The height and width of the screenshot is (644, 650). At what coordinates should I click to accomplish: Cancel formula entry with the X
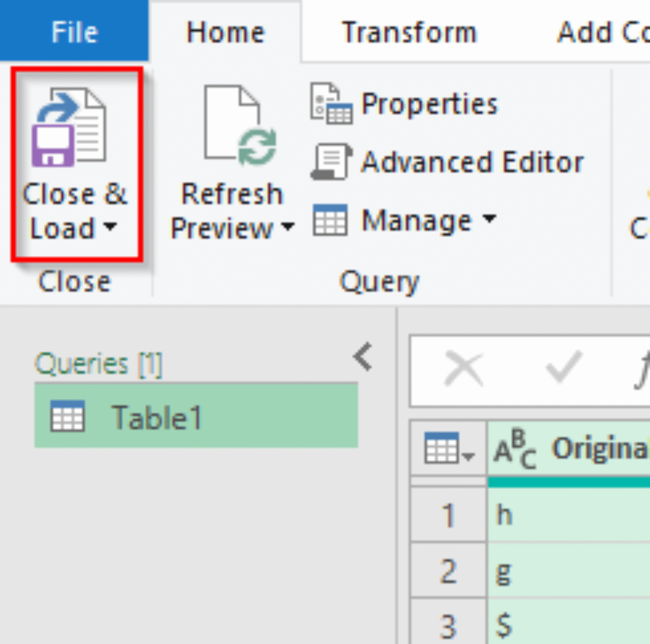pos(464,368)
